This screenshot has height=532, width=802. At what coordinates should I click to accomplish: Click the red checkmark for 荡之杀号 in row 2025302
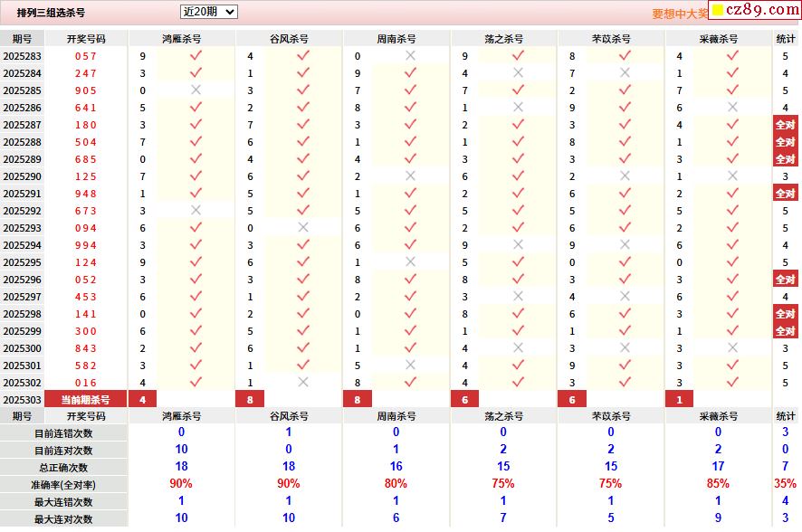[x=518, y=382]
